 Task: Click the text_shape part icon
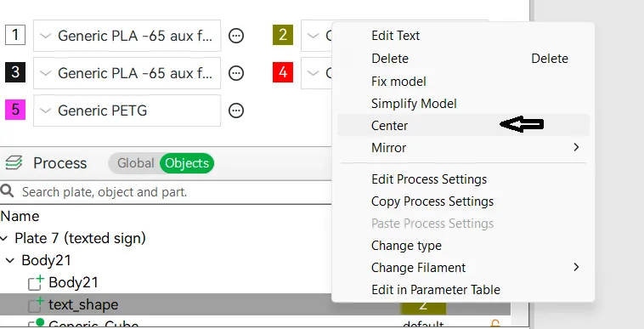tap(36, 304)
